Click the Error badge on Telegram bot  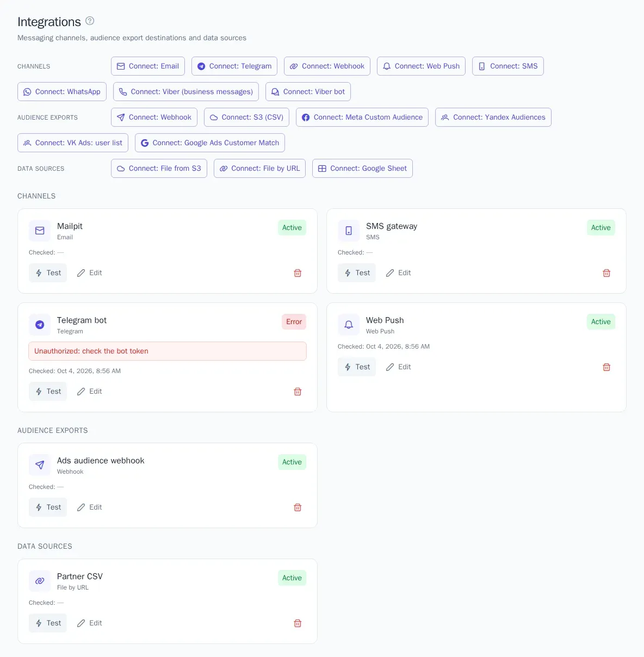point(294,322)
